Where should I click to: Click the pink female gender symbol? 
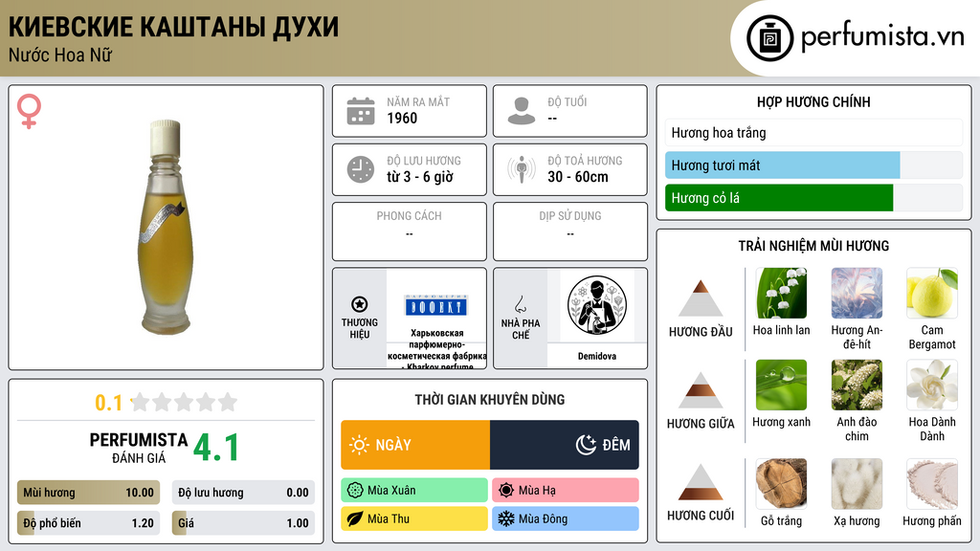pyautogui.click(x=30, y=111)
